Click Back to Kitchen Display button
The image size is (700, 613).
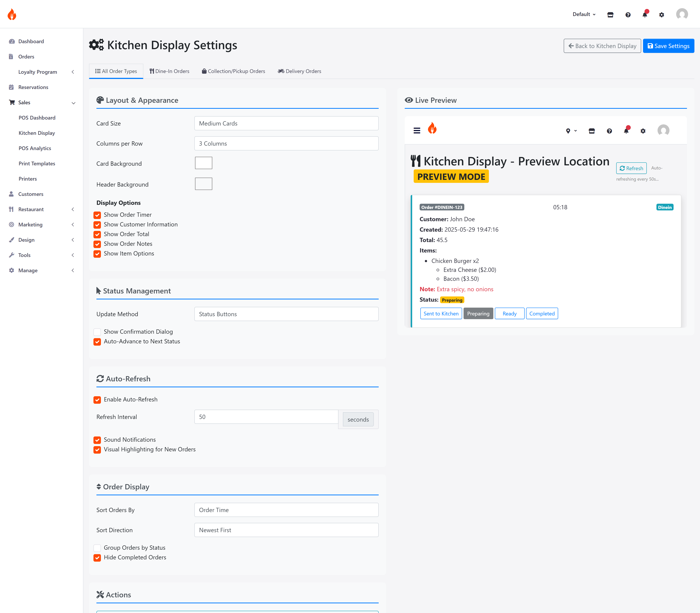coord(602,46)
